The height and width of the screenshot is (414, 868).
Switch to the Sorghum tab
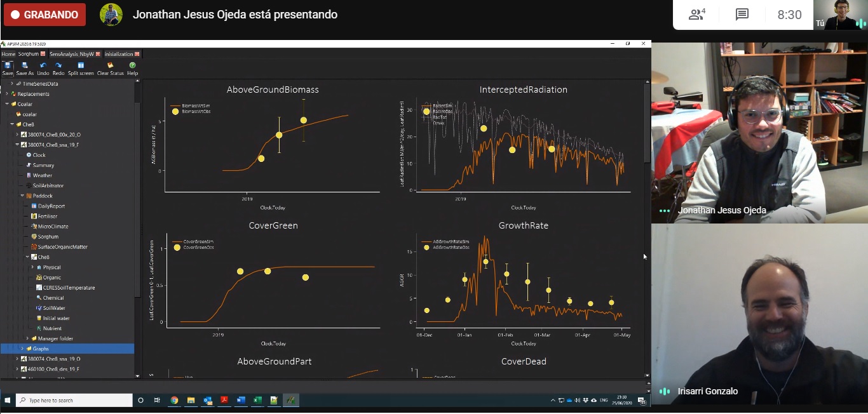(x=29, y=54)
